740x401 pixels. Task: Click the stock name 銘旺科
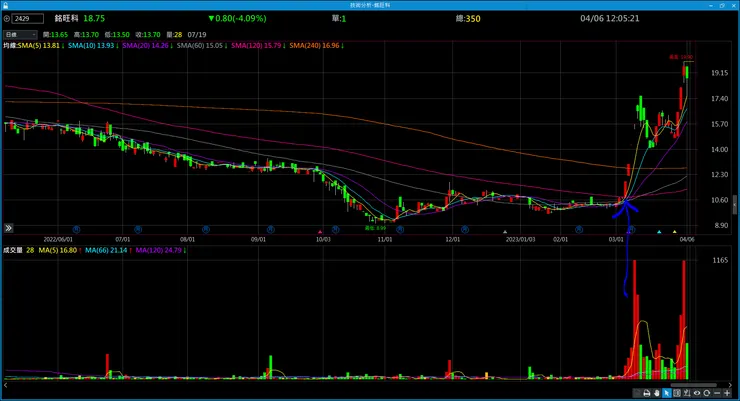tap(67, 18)
